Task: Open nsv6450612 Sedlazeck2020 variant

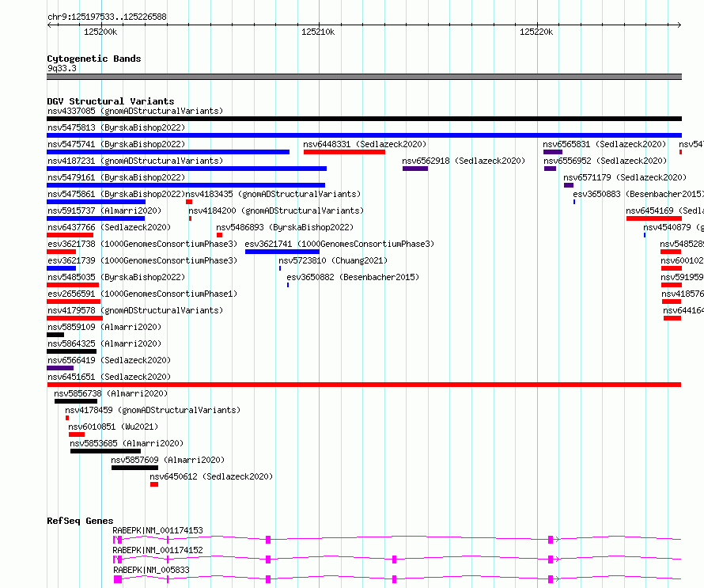Action: (211, 476)
